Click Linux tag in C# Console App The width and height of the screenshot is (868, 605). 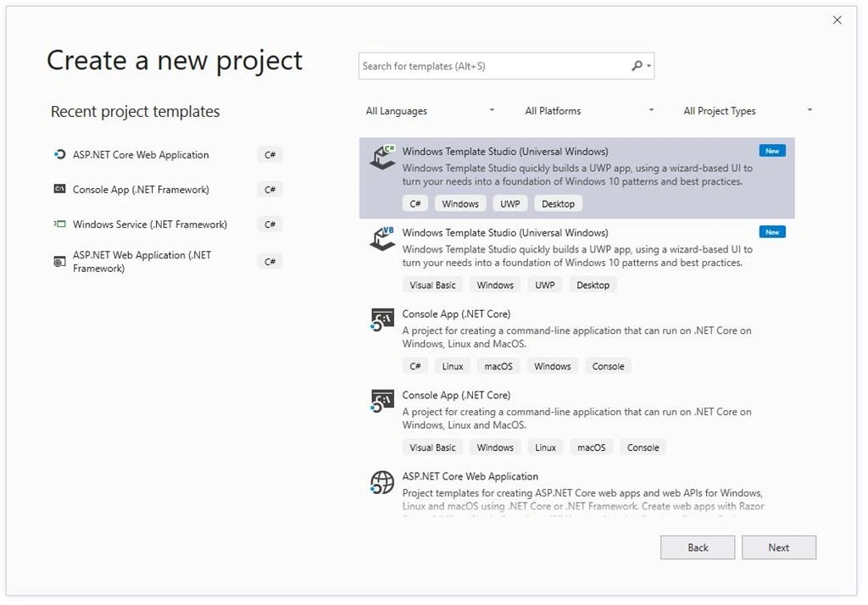(x=453, y=366)
